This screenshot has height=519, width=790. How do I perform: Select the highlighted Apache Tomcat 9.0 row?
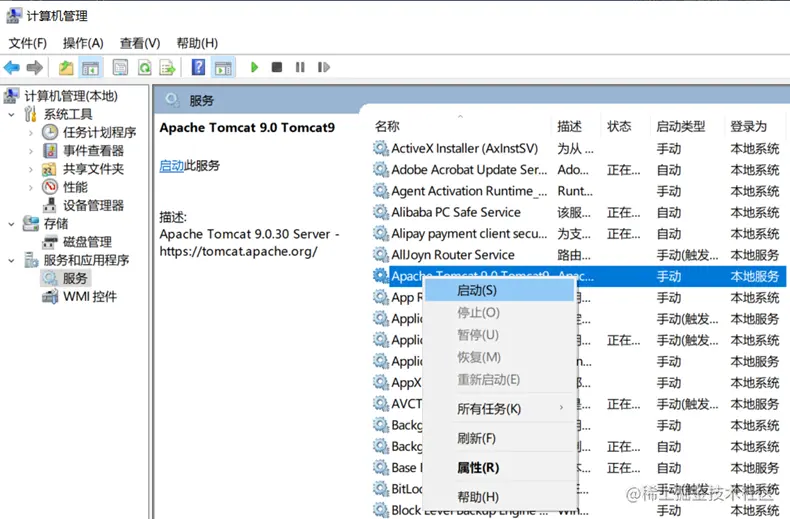(579, 276)
